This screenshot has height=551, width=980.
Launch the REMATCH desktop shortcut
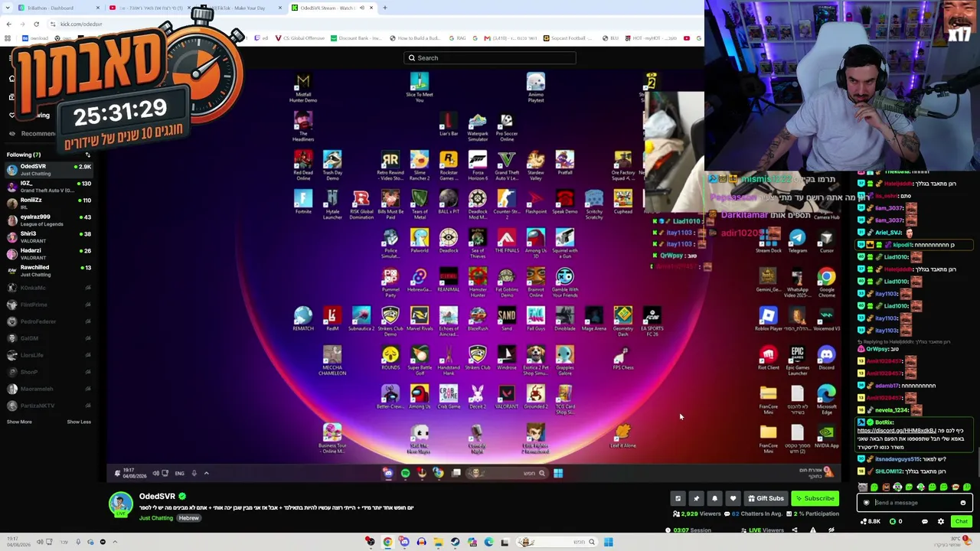tap(303, 319)
